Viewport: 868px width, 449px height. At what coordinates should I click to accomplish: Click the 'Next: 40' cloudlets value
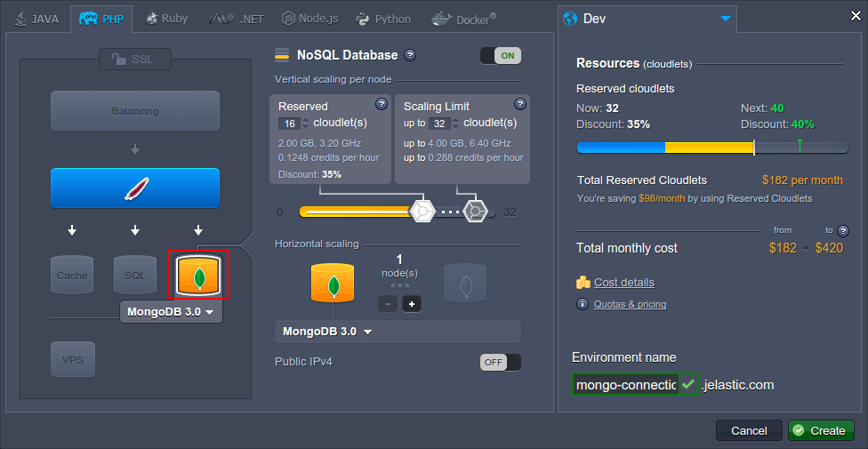click(762, 108)
